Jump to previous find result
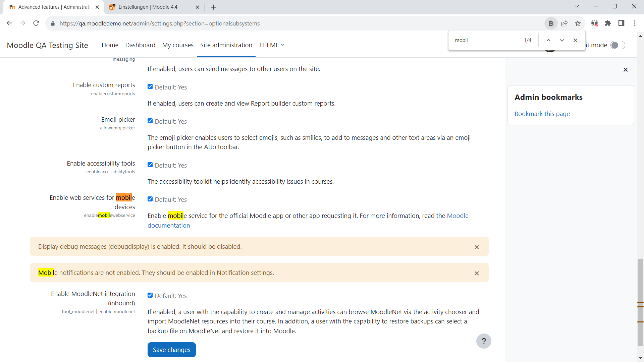Image resolution: width=644 pixels, height=362 pixels. point(548,40)
